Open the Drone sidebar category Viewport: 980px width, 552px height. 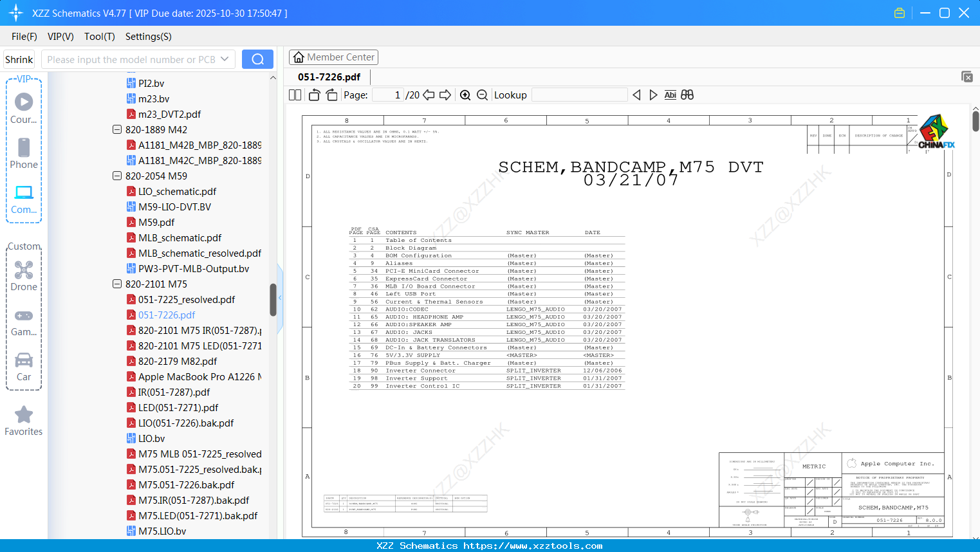[x=24, y=275]
